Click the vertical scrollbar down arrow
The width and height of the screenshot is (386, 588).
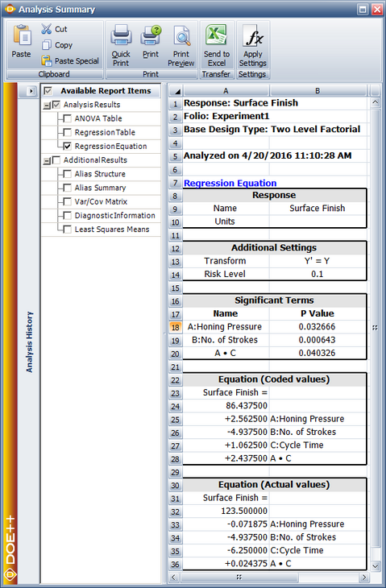(x=376, y=565)
